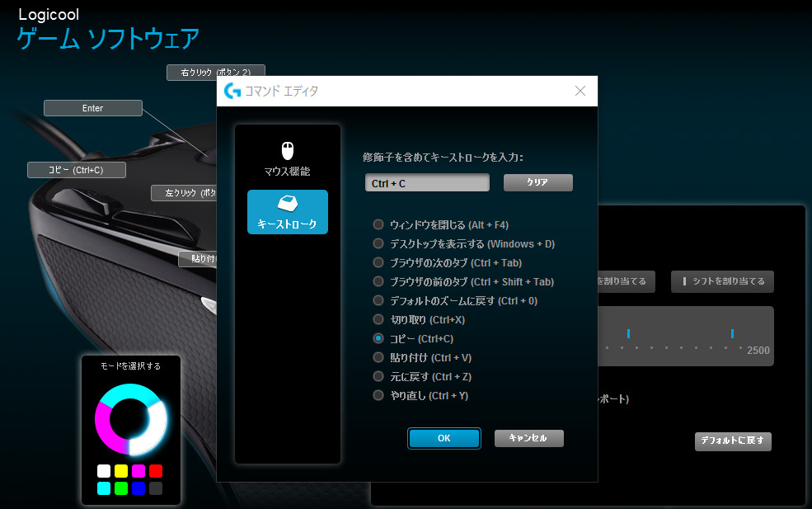Clear the keystroke with クリア button
Viewport: 812px width, 509px height.
point(538,182)
